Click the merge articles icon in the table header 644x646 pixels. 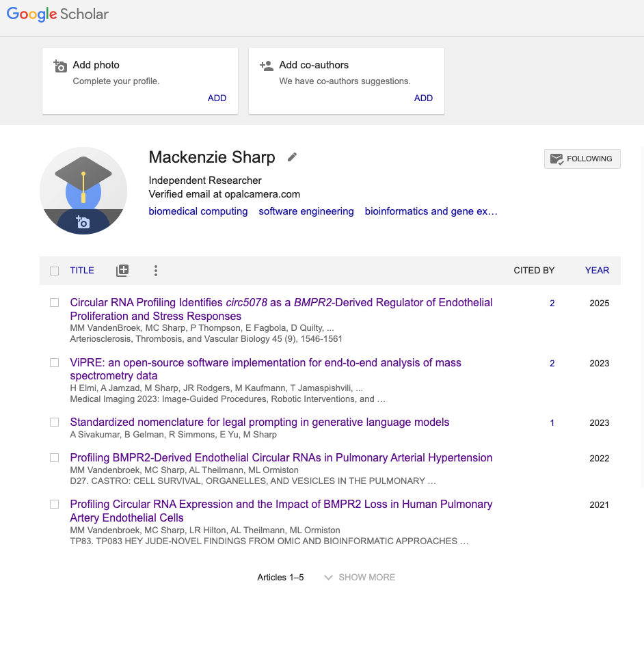pos(122,270)
